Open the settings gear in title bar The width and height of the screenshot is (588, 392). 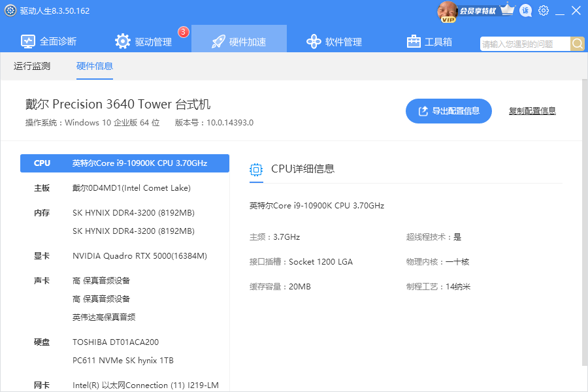click(544, 10)
